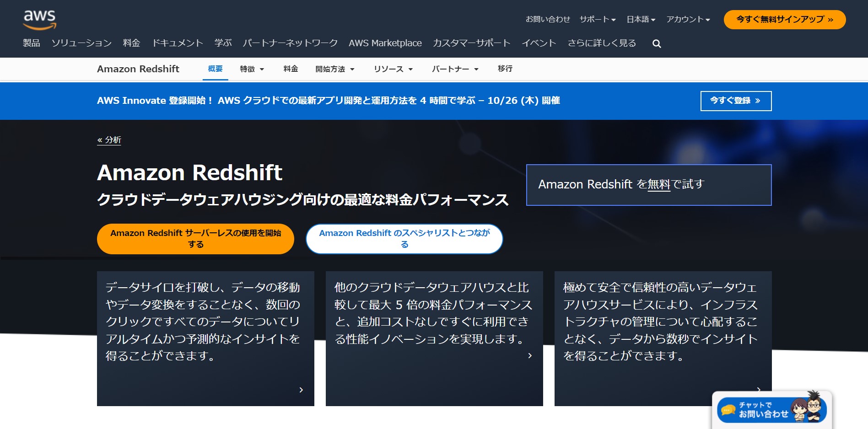The image size is (868, 429).
Task: Click the Amazon Redshift main heading
Action: [190, 173]
